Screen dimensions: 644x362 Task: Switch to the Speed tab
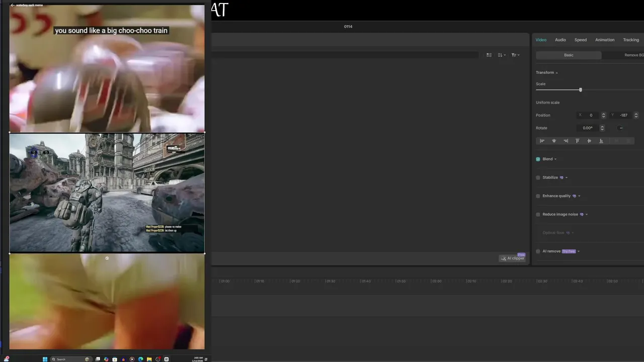tap(581, 40)
